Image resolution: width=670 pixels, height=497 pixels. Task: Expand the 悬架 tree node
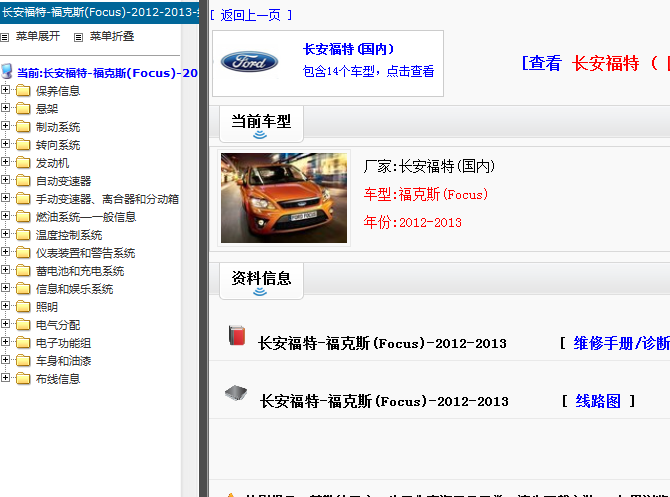[x=5, y=108]
